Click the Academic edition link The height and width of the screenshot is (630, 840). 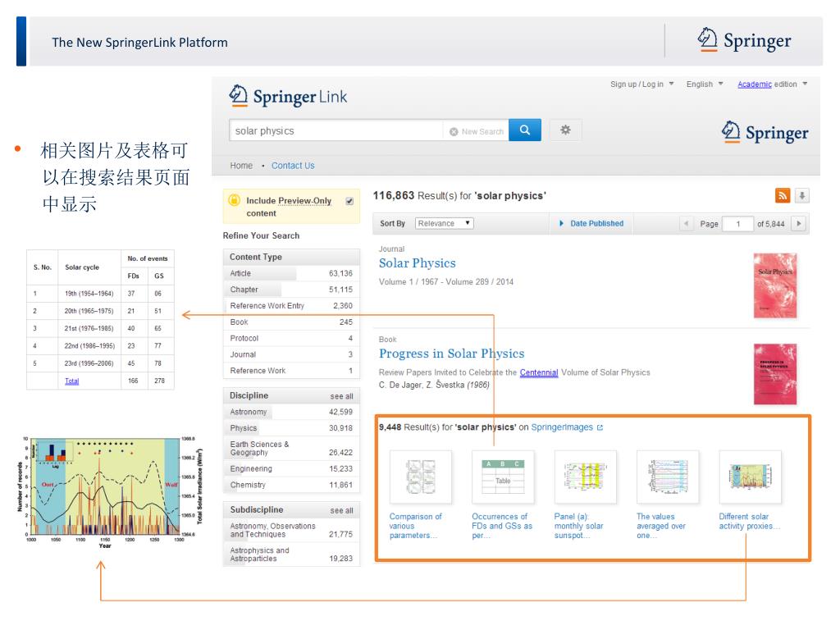click(x=755, y=84)
